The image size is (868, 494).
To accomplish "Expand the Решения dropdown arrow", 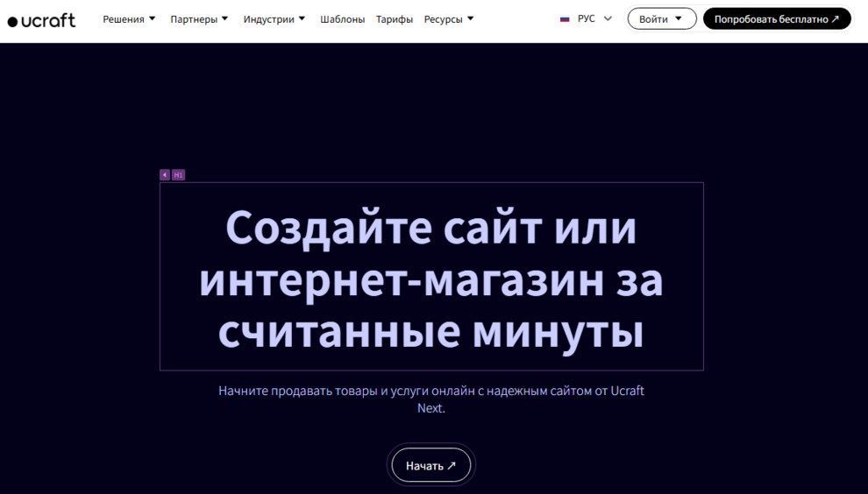I will [152, 18].
